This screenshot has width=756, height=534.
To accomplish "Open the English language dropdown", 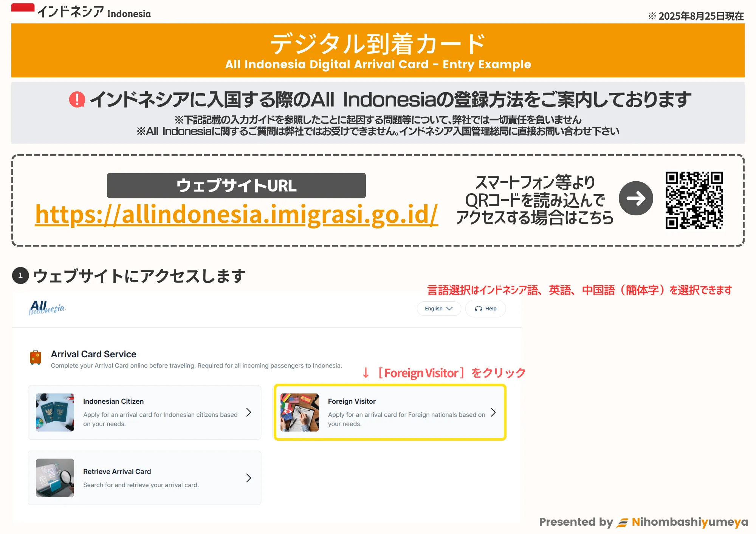I will 438,309.
